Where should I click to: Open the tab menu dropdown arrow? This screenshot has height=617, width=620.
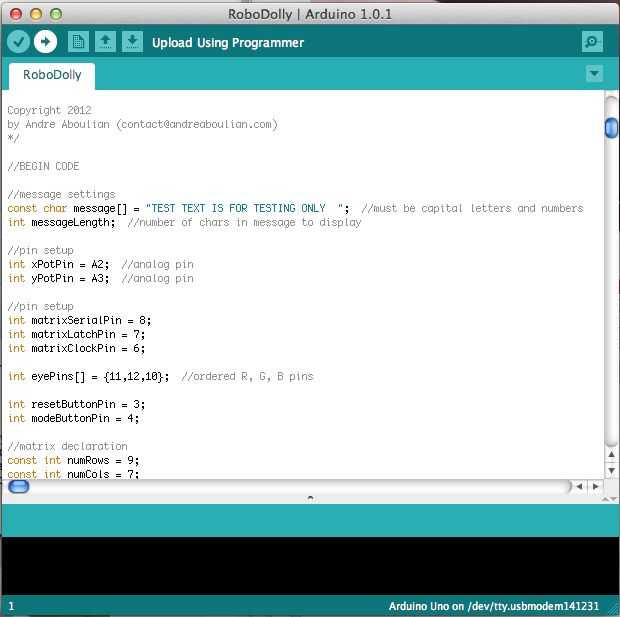click(x=594, y=74)
